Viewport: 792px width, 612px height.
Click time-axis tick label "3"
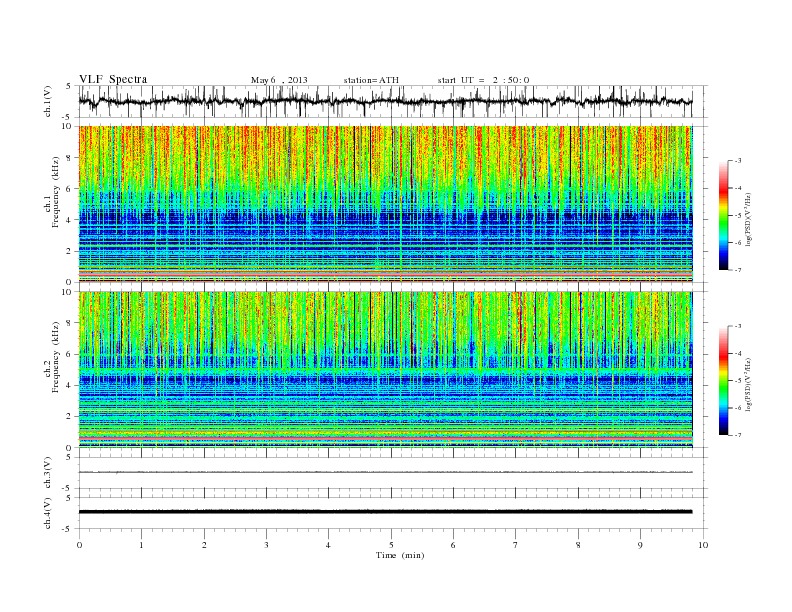[266, 545]
